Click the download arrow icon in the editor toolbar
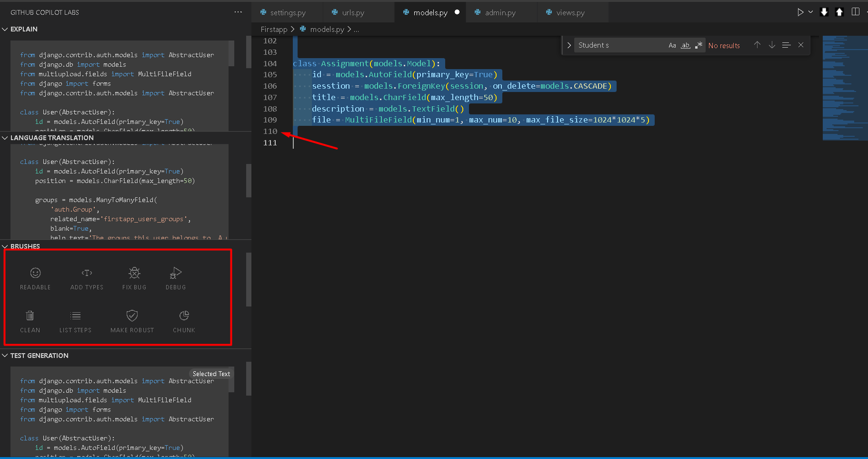 click(x=824, y=12)
